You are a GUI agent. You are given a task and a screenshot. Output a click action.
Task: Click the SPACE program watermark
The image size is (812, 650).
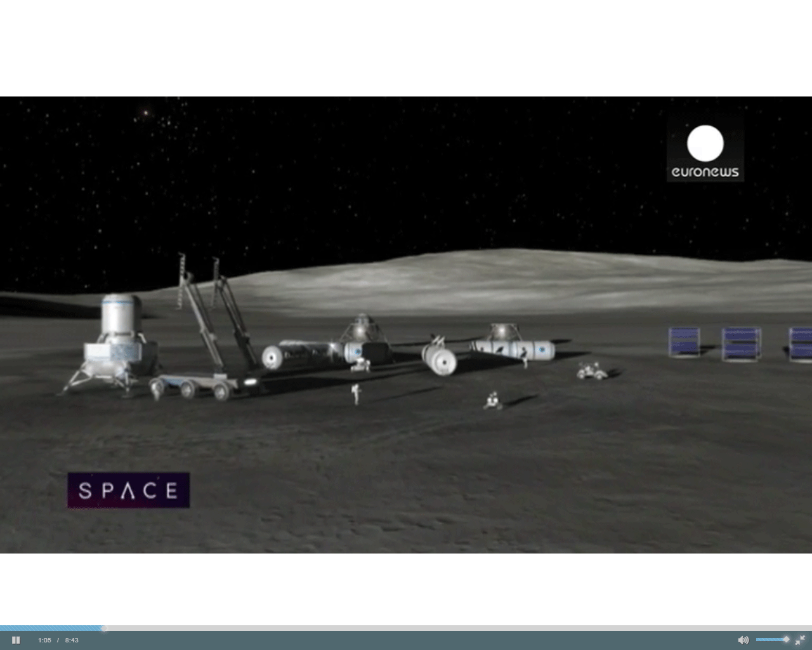coord(128,490)
